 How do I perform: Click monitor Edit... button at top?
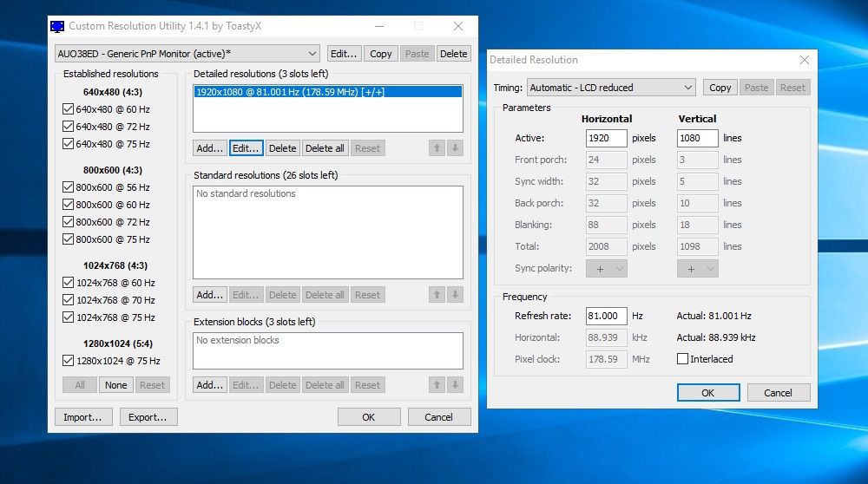[x=344, y=54]
